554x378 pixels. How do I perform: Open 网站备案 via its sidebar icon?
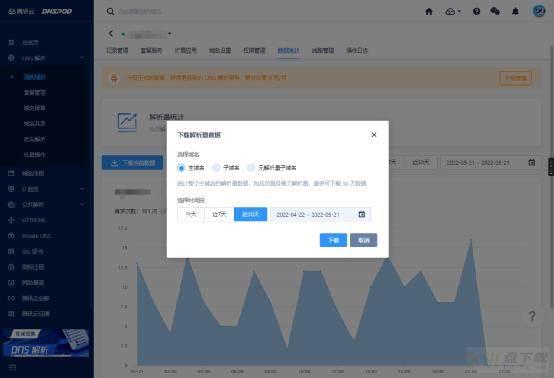pyautogui.click(x=11, y=283)
